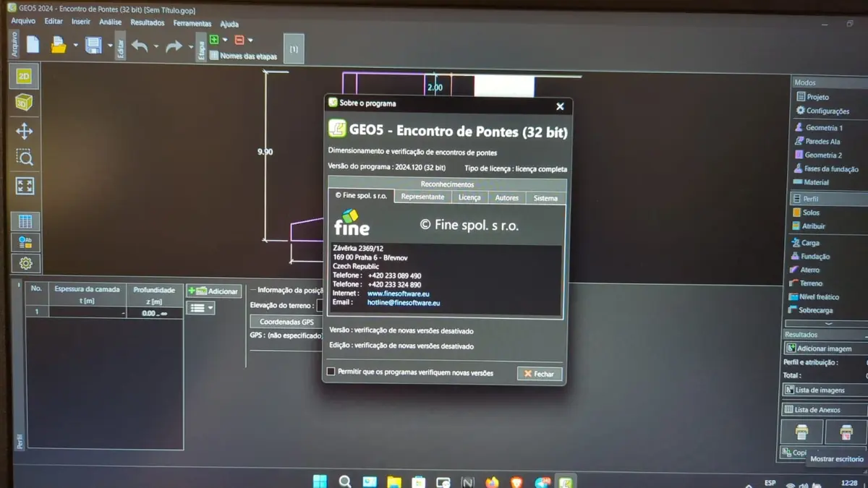868x488 pixels.
Task: Expand the redo history dropdown arrow
Action: [190, 47]
